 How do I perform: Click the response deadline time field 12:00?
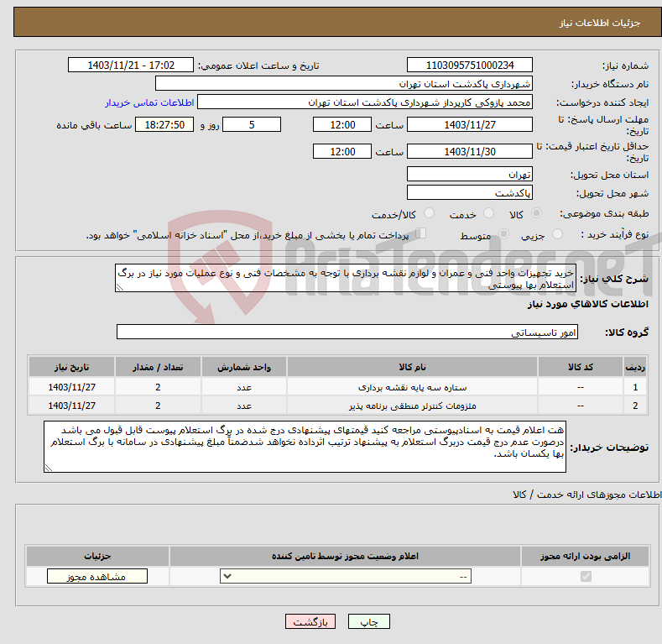(x=342, y=124)
